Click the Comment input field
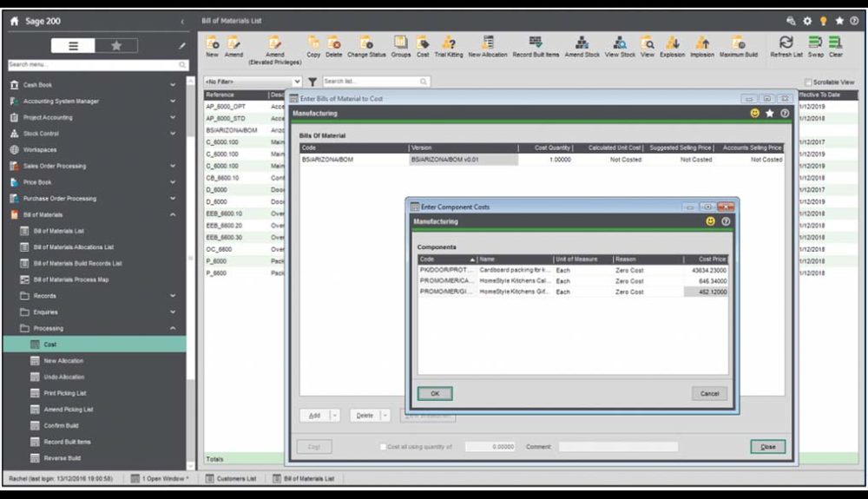This screenshot has width=868, height=499. [618, 446]
